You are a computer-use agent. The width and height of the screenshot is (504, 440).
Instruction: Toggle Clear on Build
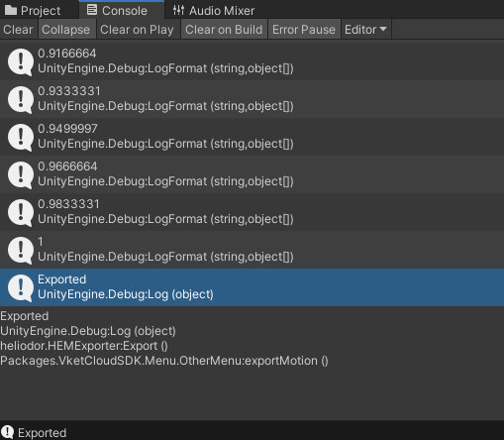coord(224,30)
